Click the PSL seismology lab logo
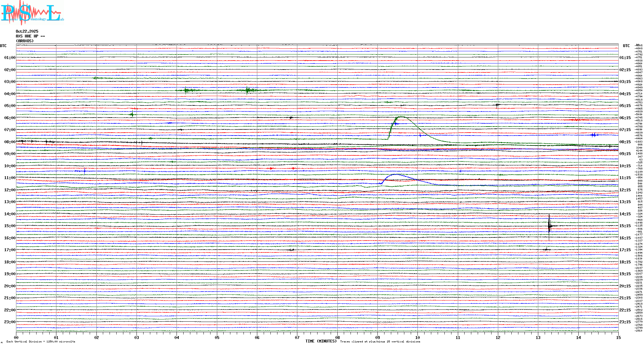The width and height of the screenshot is (644, 346). tap(31, 13)
